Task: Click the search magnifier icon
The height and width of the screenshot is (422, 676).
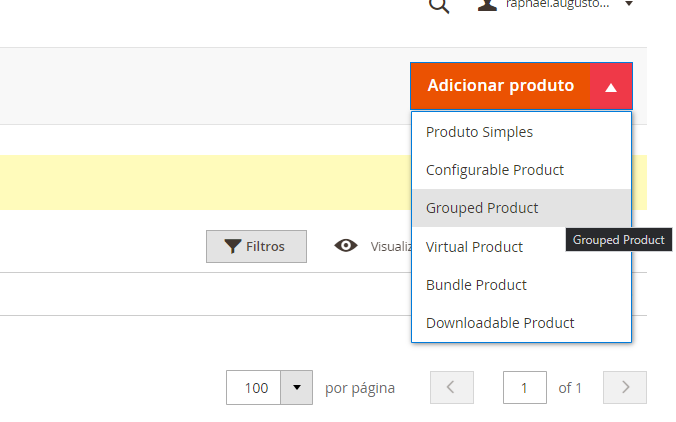Action: (438, 5)
